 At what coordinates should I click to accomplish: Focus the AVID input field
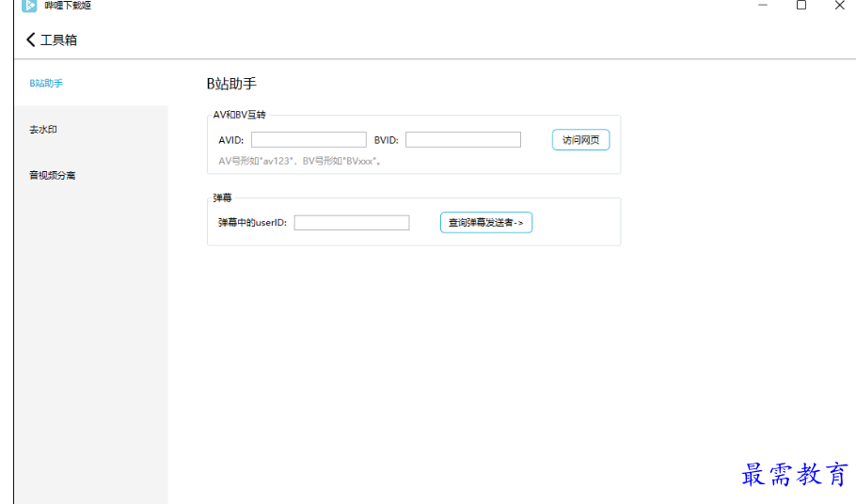pos(309,140)
